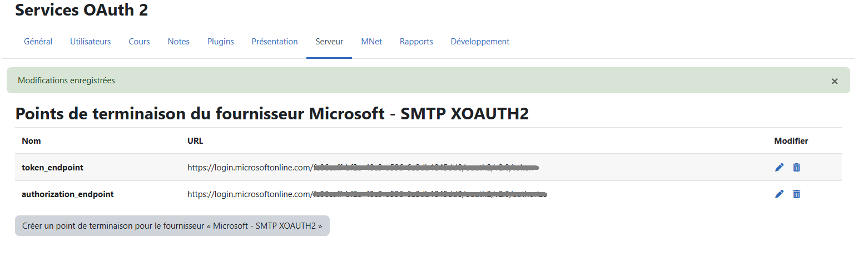Open the Développement tab

(480, 42)
